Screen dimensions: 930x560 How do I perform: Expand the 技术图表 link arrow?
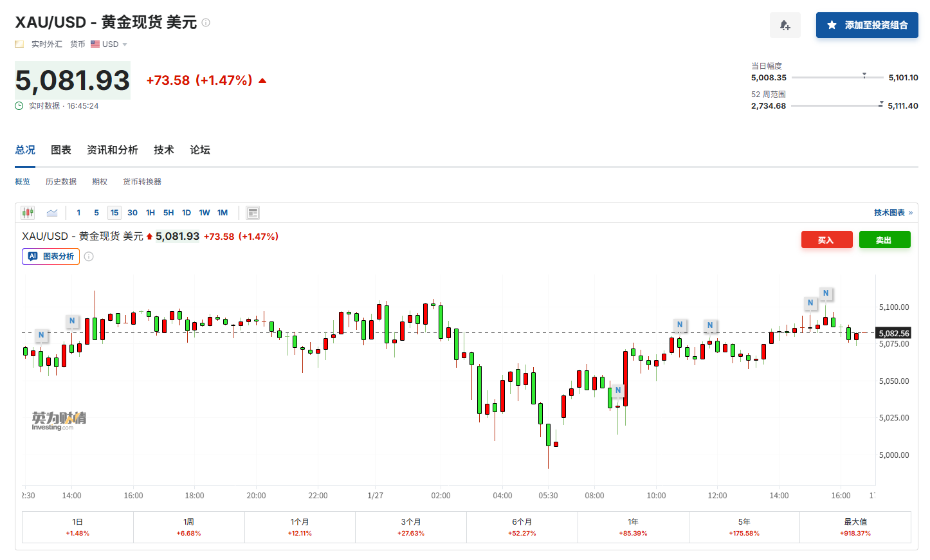[x=910, y=213]
